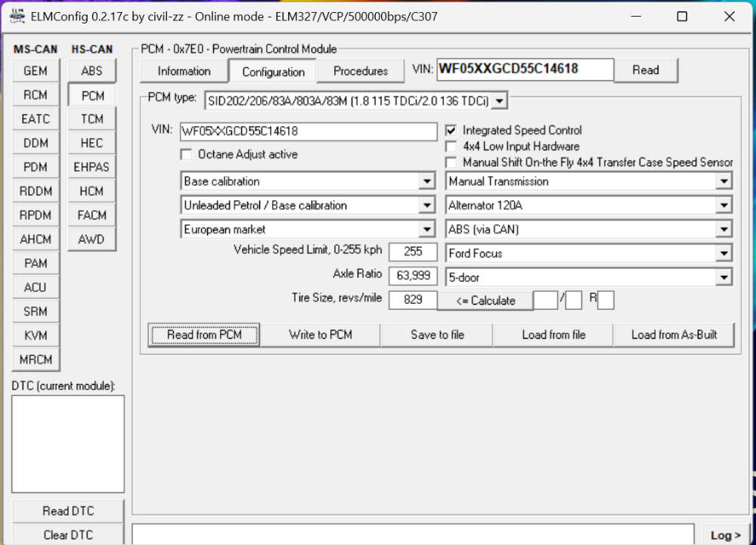Expand the PCM type dropdown

coord(500,101)
